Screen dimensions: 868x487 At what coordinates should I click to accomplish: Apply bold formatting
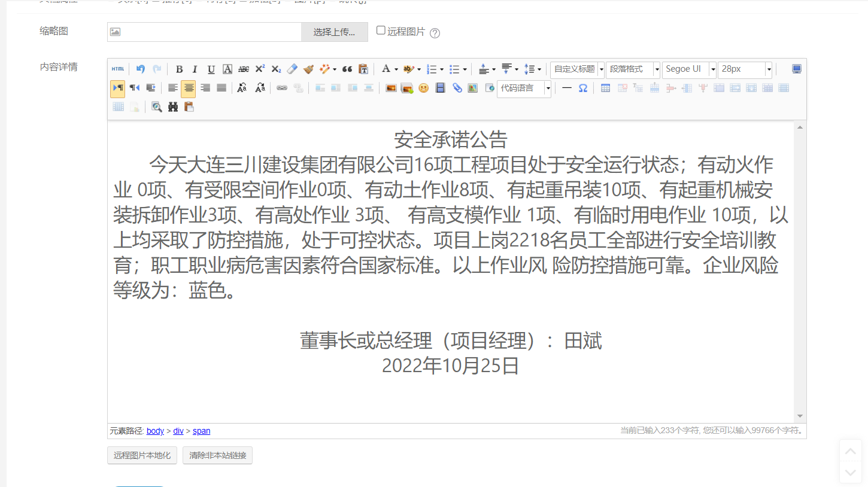coord(179,69)
